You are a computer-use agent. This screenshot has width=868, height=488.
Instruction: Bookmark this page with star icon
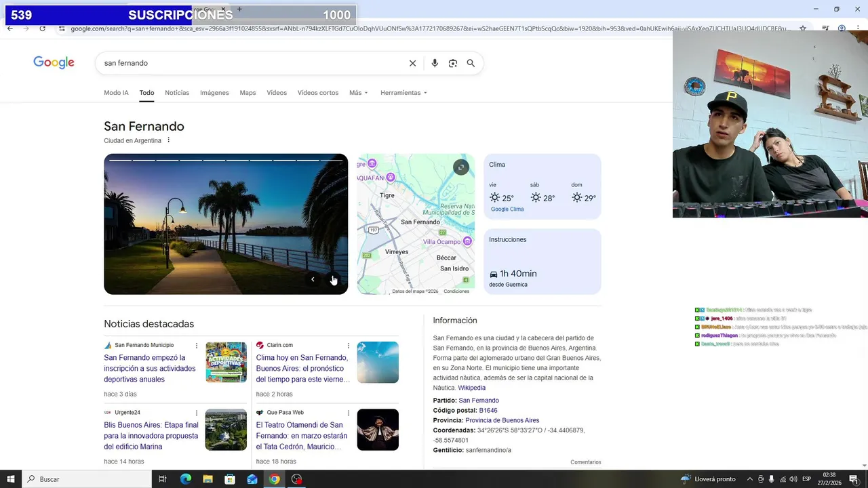click(803, 28)
